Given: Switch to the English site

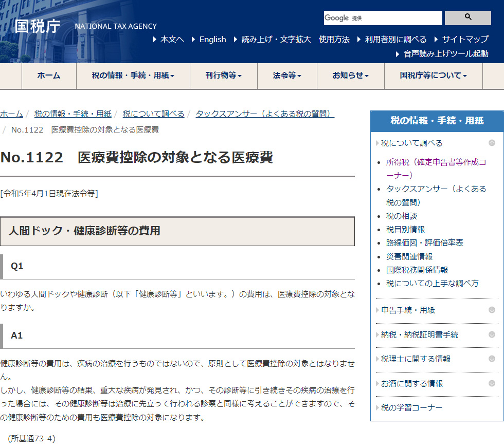Looking at the screenshot, I should [x=212, y=40].
